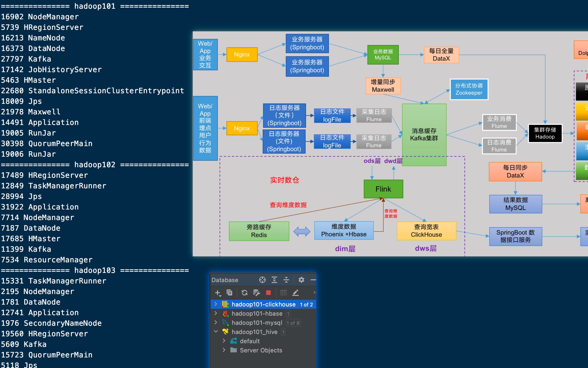Open the schema count badge on hadoop101_hive

pos(283,332)
